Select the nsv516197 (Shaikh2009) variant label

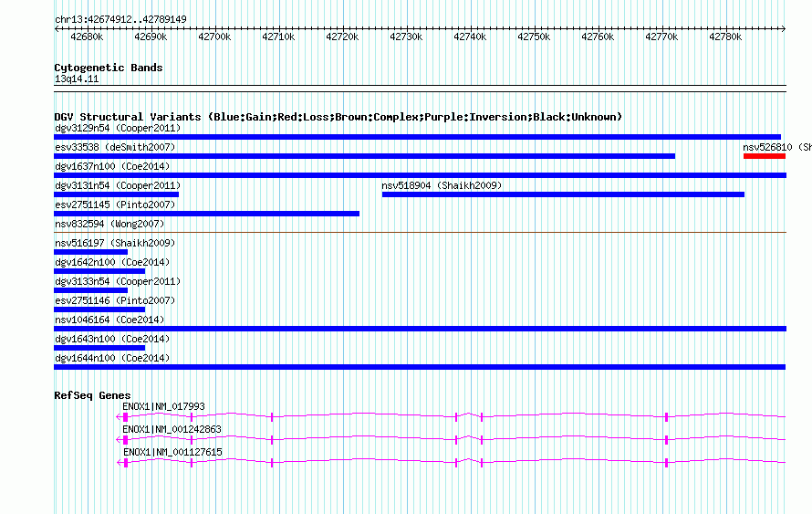pyautogui.click(x=114, y=244)
